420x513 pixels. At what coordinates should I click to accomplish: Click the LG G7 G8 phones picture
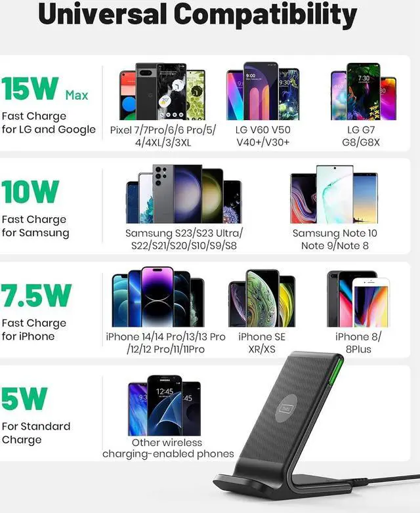pyautogui.click(x=364, y=92)
